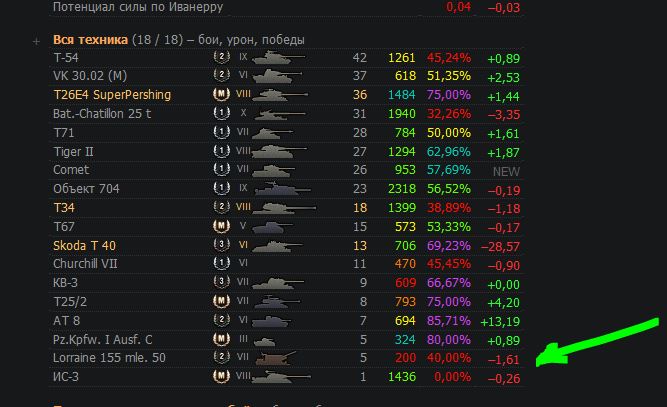Click the Comet tank silhouette icon
Viewport: 667px width, 407px height.
pyautogui.click(x=274, y=171)
